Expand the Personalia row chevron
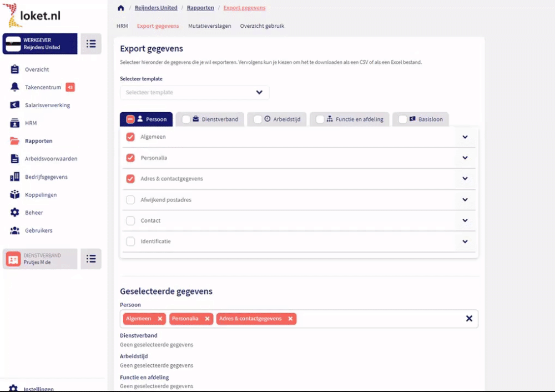 pos(465,158)
